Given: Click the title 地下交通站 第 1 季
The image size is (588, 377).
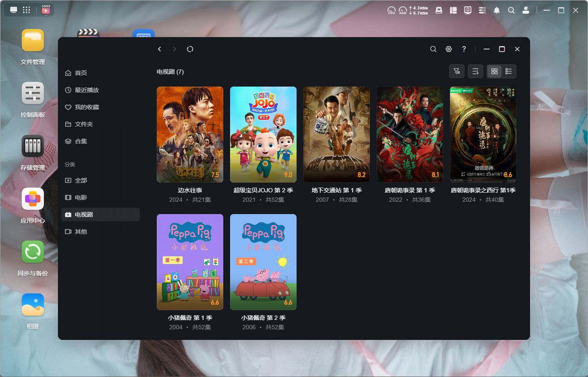Looking at the screenshot, I should point(337,190).
